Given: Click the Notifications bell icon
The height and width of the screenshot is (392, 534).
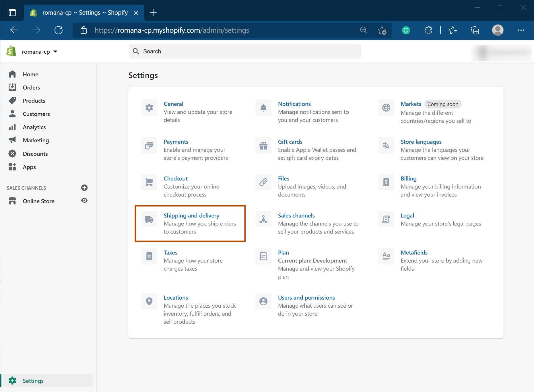Looking at the screenshot, I should (263, 108).
